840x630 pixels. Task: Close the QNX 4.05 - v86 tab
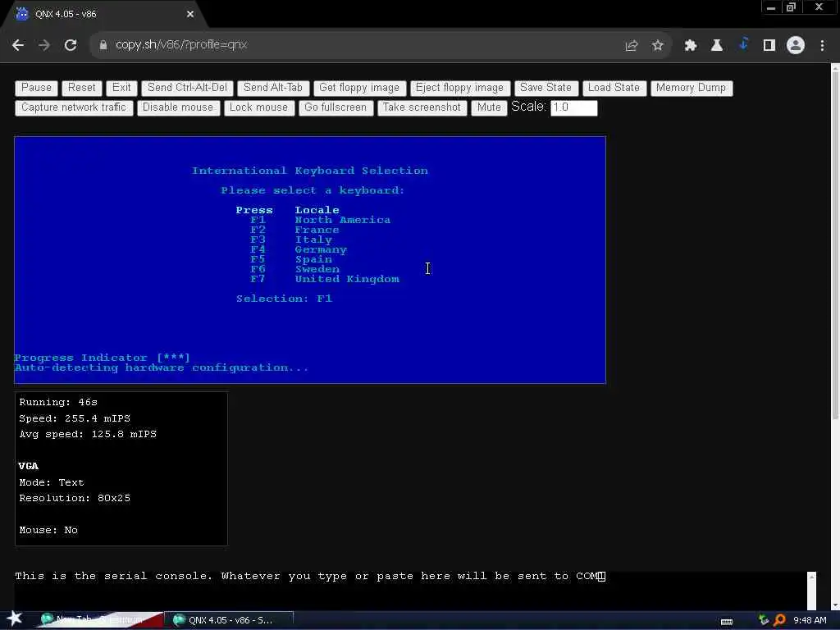click(190, 15)
